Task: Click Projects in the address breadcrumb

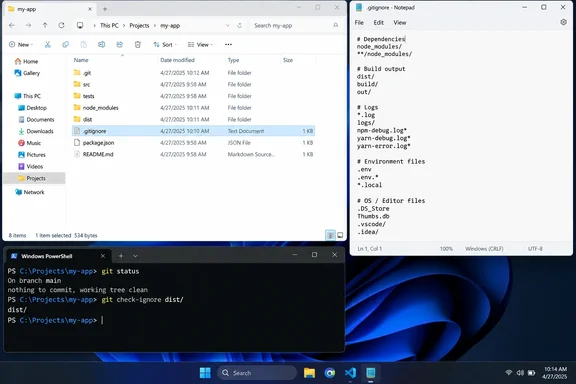Action: 139,25
